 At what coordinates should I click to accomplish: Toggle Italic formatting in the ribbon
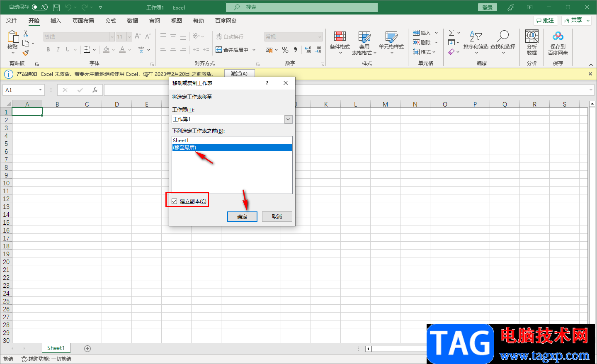[x=58, y=50]
